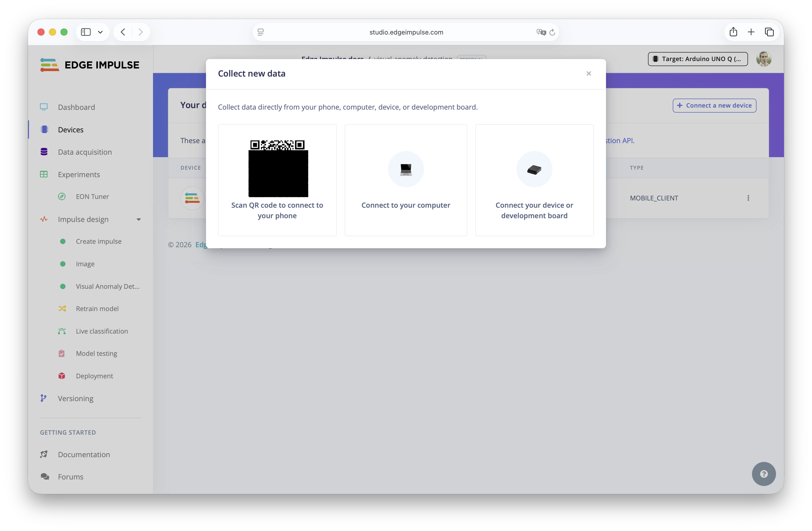Open the MOBILE_CLIENT device options menu
The height and width of the screenshot is (531, 812).
748,198
